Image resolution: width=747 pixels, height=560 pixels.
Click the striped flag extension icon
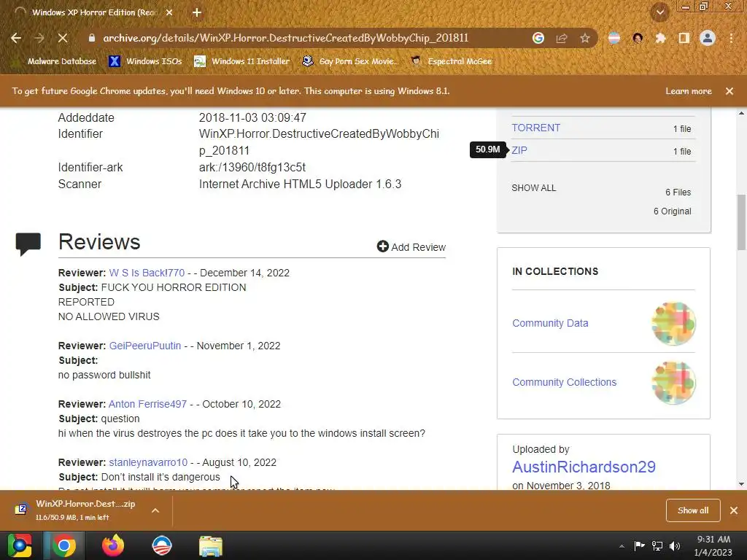614,38
